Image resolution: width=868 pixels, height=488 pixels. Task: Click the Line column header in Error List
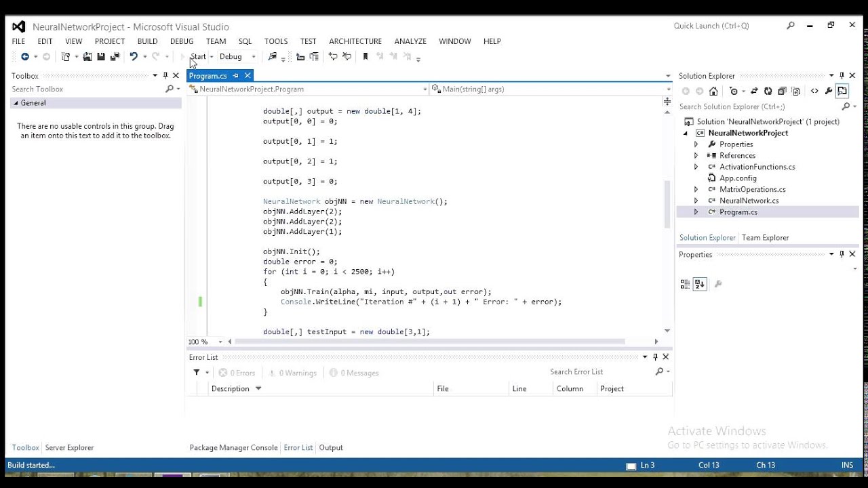(519, 389)
